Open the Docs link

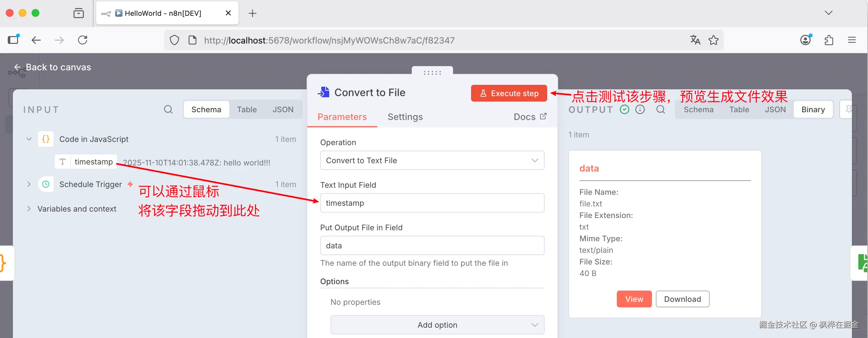tap(530, 117)
